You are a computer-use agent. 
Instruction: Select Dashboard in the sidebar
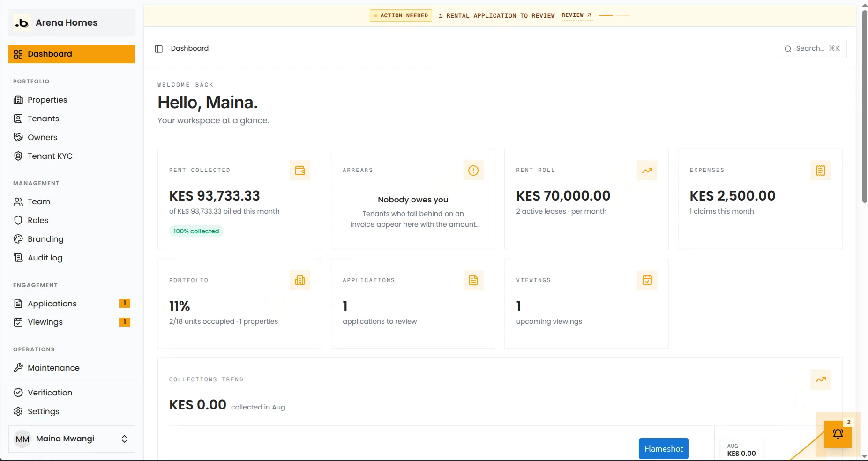point(72,54)
